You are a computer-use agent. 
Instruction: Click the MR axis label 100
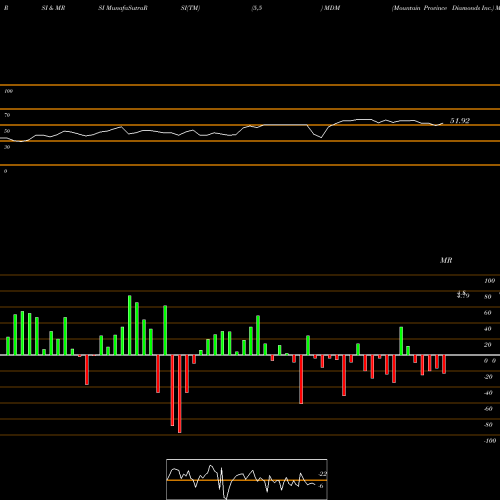pyautogui.click(x=489, y=281)
